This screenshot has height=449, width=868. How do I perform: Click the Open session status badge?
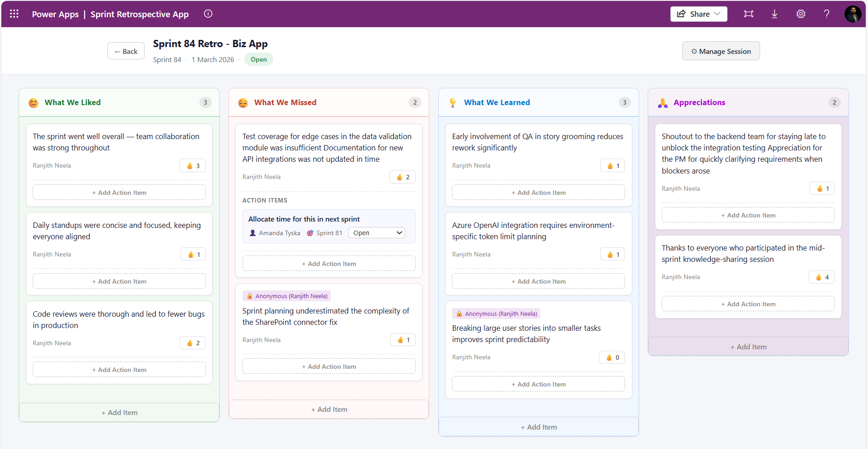click(x=258, y=59)
